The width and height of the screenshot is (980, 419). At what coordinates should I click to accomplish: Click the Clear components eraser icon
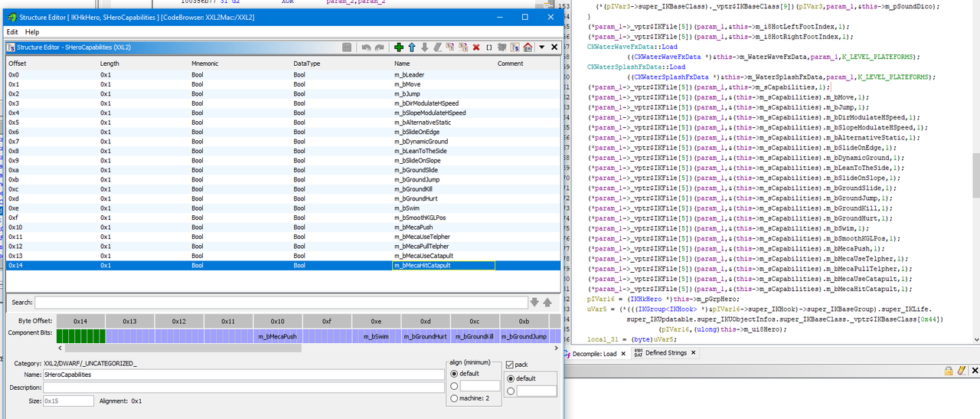point(437,47)
